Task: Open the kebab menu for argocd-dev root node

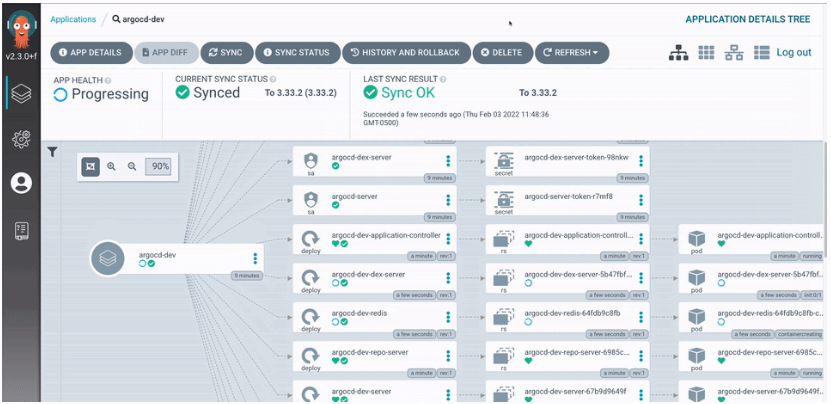Action: pyautogui.click(x=255, y=258)
